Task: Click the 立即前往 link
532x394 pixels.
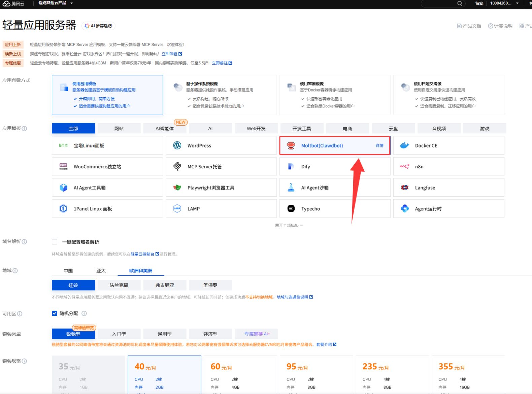Action: pos(222,63)
